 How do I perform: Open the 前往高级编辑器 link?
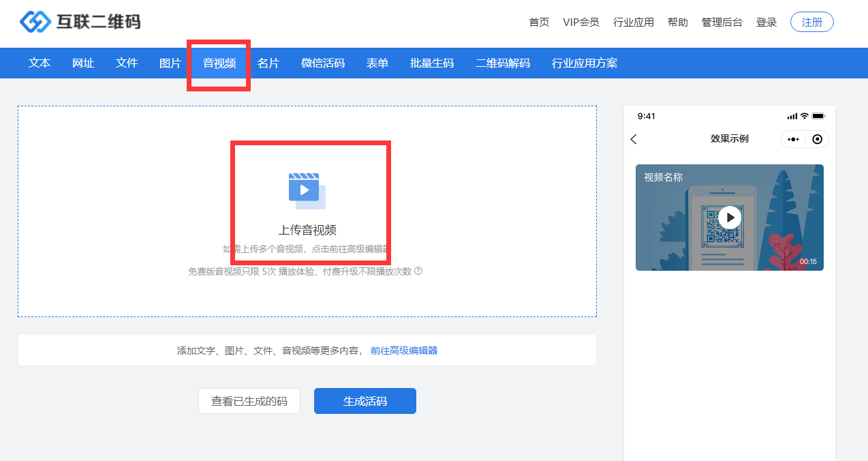[404, 351]
